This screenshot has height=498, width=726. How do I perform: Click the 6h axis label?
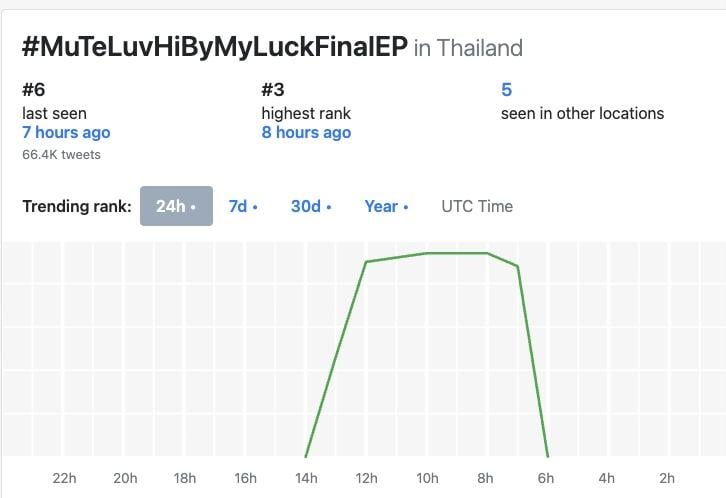click(545, 478)
